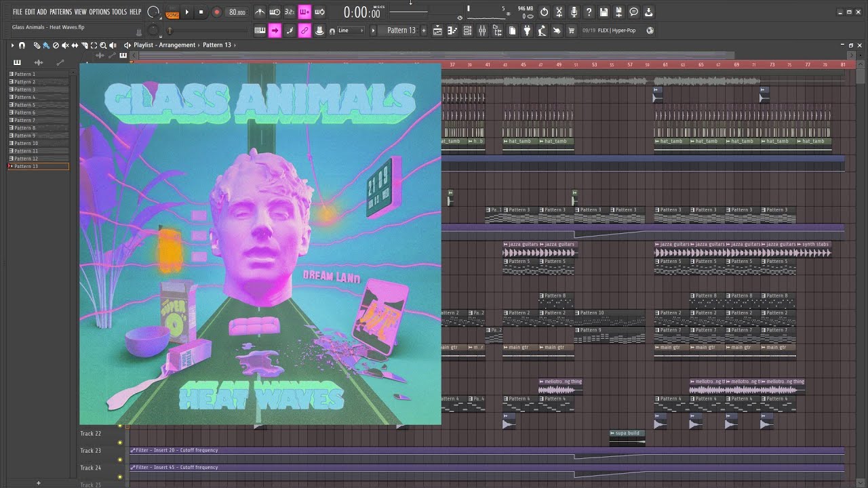Toggle the playlist magnet snap icon
Viewport: 868px width, 488px height.
[x=22, y=45]
